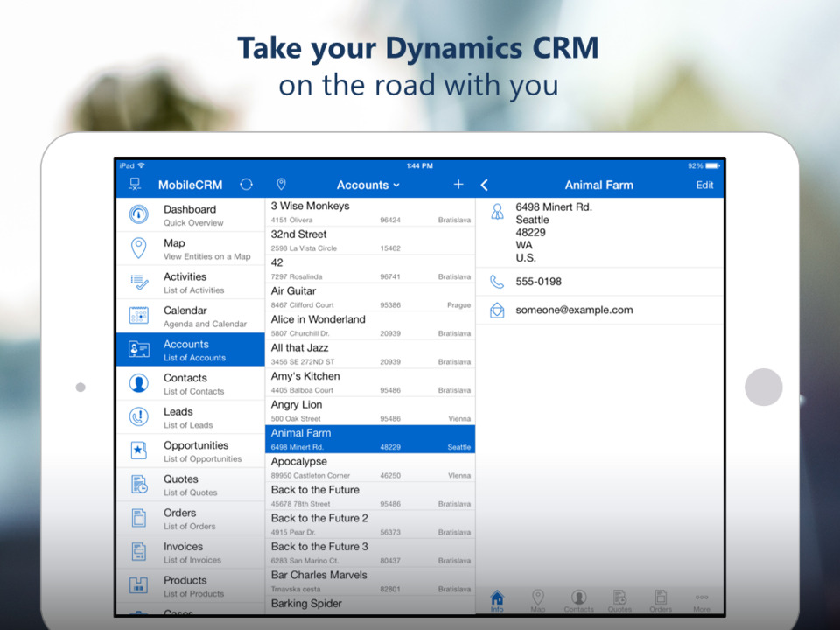Open the More tab in bottom bar
The height and width of the screenshot is (630, 840).
tap(701, 598)
